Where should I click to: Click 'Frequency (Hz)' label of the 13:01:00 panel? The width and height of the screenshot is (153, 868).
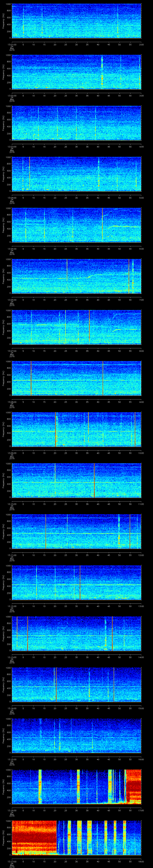pyautogui.click(x=3, y=21)
